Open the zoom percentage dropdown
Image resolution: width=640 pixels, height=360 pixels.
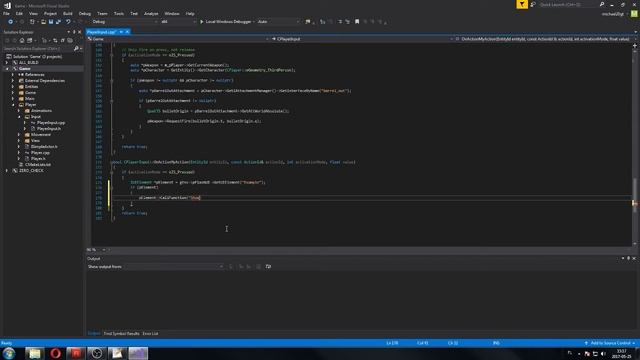104,250
